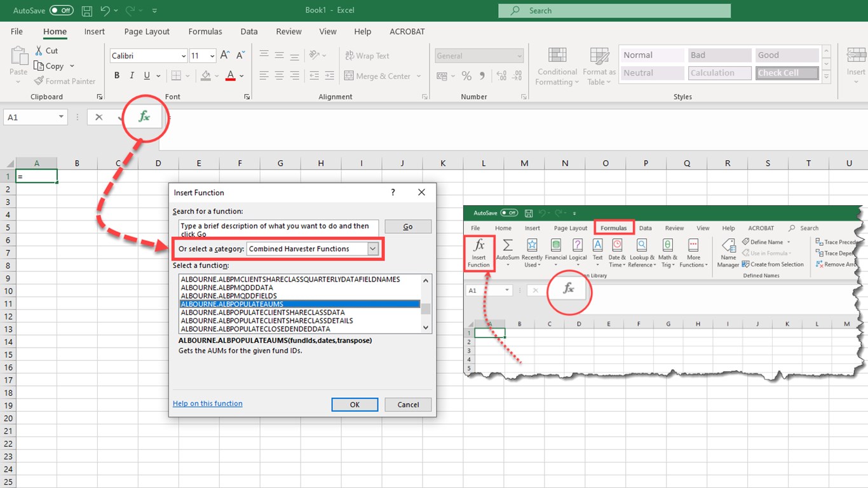Switch to the Data tab in the main ribbon
Screen dimensions: 868x488
point(249,31)
